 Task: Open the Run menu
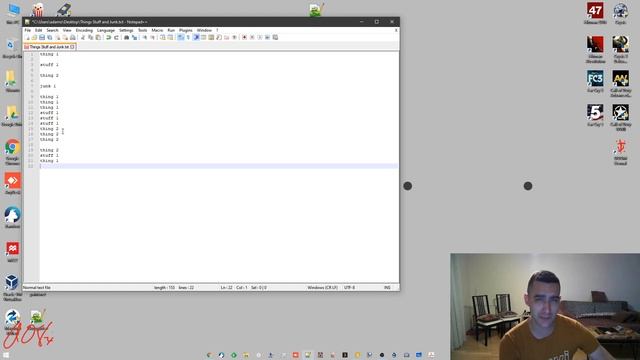click(x=171, y=30)
